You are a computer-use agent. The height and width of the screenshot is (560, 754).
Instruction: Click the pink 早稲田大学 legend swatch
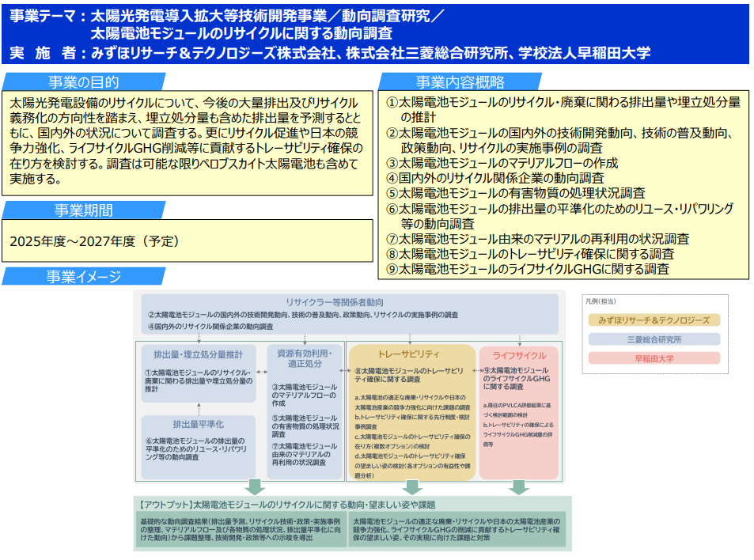654,358
